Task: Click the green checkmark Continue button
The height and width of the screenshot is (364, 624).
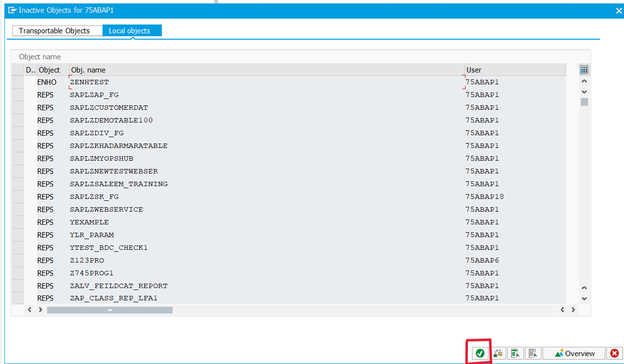Action: point(480,353)
